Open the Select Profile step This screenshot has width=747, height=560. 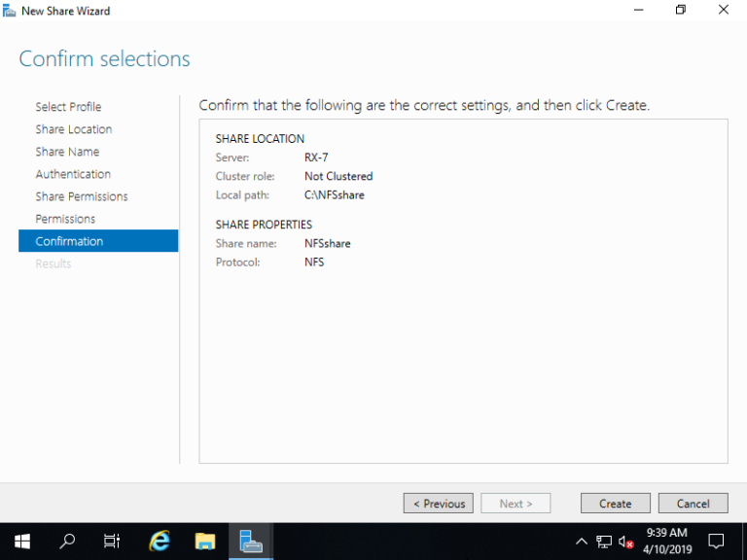coord(68,107)
